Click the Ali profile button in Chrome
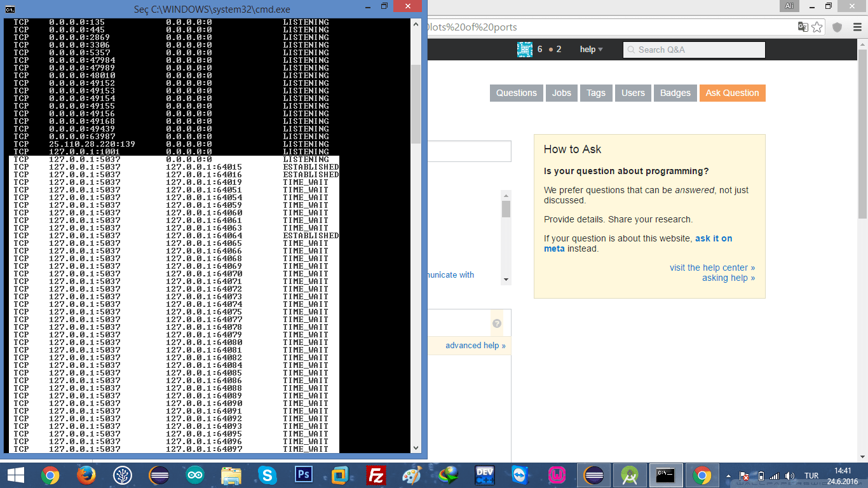 tap(789, 6)
